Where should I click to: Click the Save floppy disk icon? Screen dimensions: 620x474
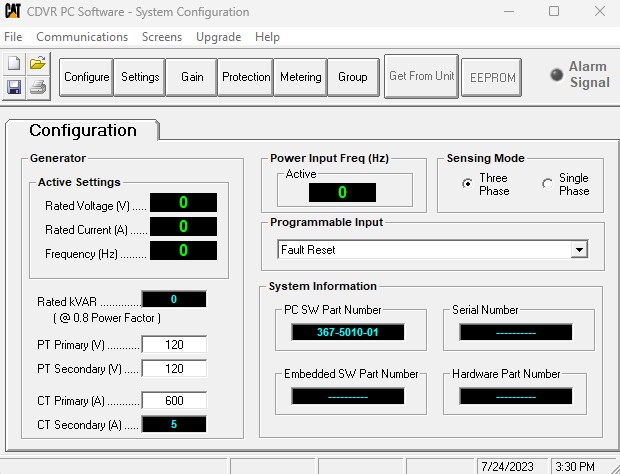(14, 87)
